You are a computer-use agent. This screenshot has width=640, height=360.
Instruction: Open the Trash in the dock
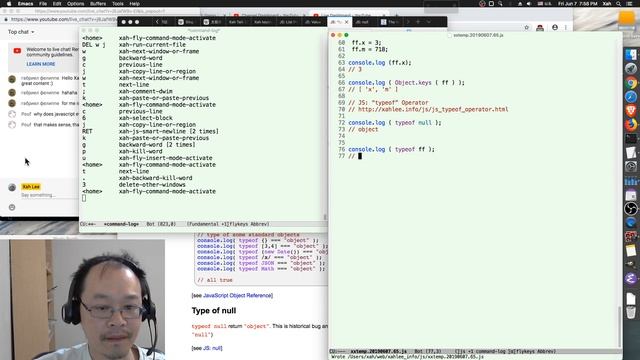point(631,313)
